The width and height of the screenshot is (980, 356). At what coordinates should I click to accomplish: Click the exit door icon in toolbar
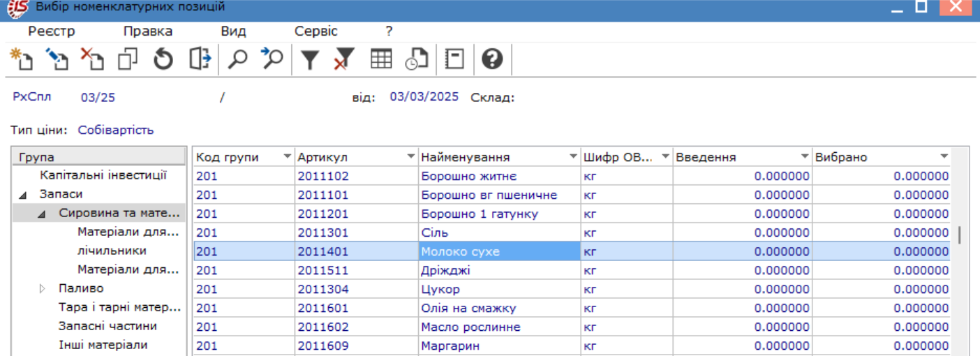tap(200, 59)
